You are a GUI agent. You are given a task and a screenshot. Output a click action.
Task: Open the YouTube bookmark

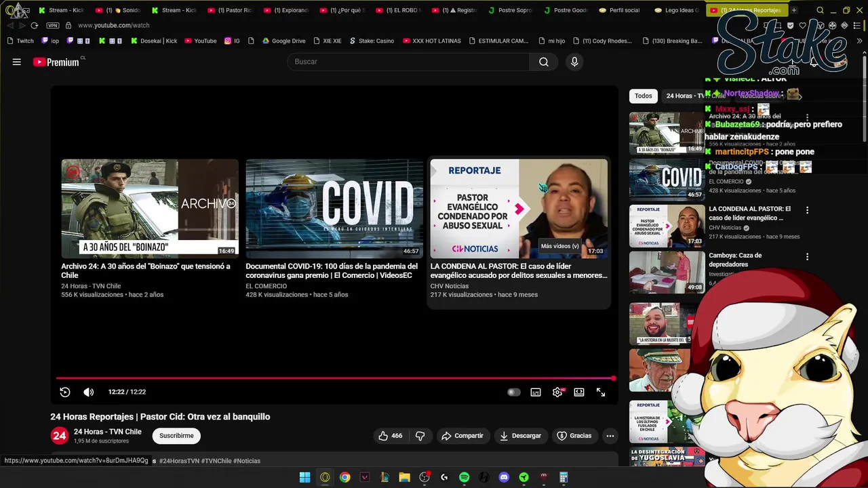pos(201,41)
